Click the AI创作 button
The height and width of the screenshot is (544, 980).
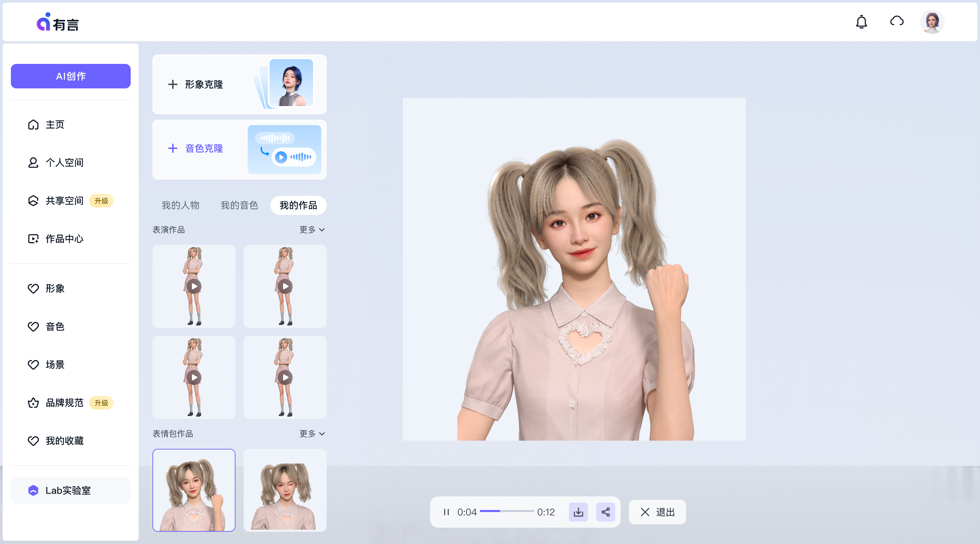70,76
